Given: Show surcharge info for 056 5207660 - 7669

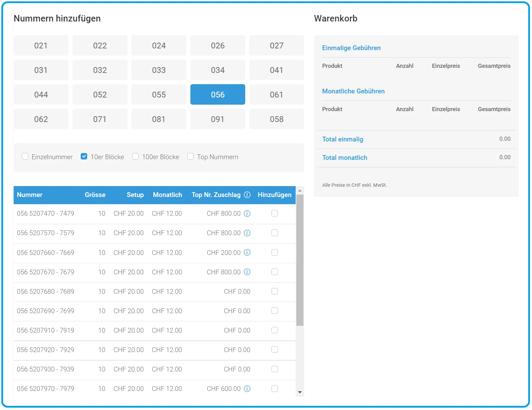Looking at the screenshot, I should [x=247, y=253].
